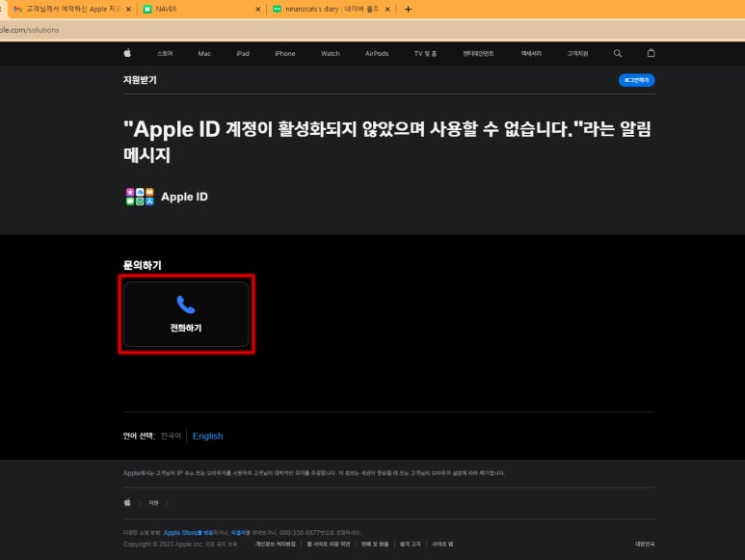The image size is (745, 560).
Task: Click the 대한민국 region link
Action: click(645, 544)
